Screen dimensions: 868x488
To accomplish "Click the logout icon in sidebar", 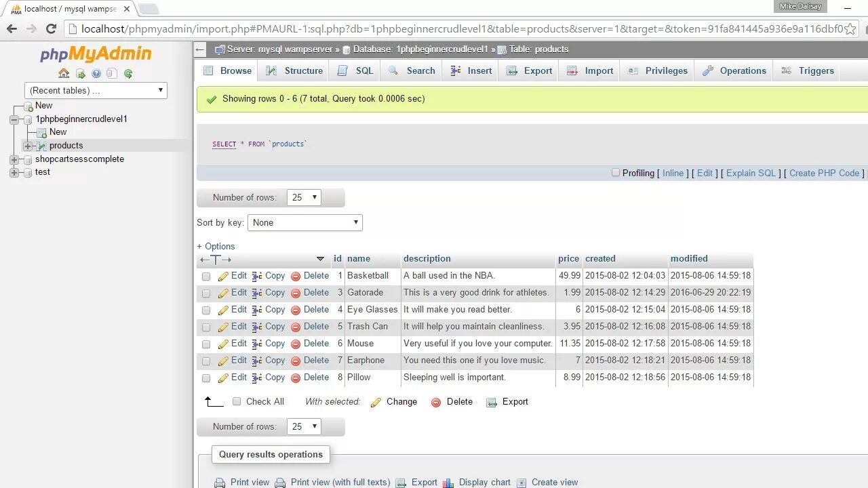I will (x=80, y=73).
